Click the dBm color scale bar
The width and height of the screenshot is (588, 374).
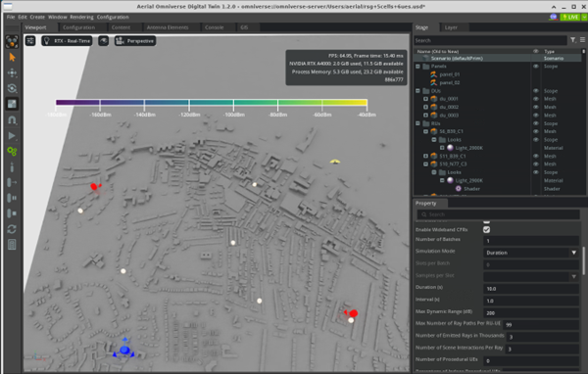click(212, 102)
